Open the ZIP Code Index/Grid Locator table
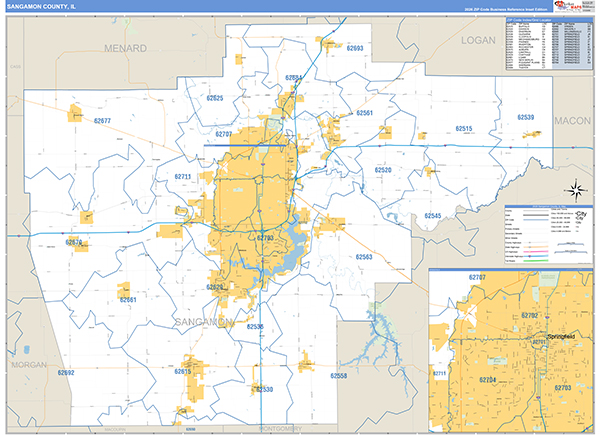Screen dimensions: 600x435 [x=549, y=44]
